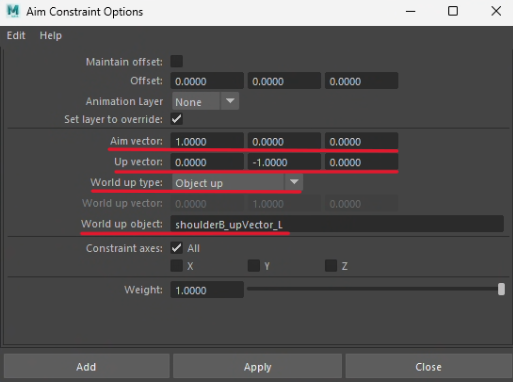Click the Add button

pyautogui.click(x=86, y=367)
